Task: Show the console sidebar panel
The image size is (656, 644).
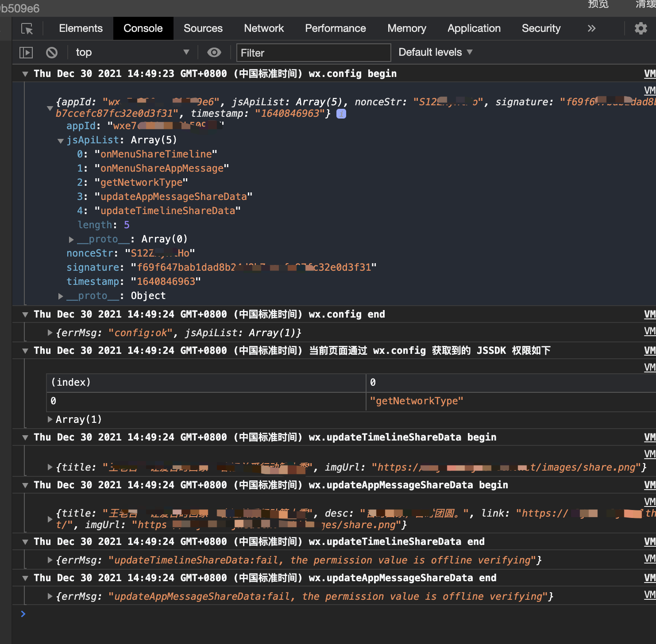Action: 26,53
